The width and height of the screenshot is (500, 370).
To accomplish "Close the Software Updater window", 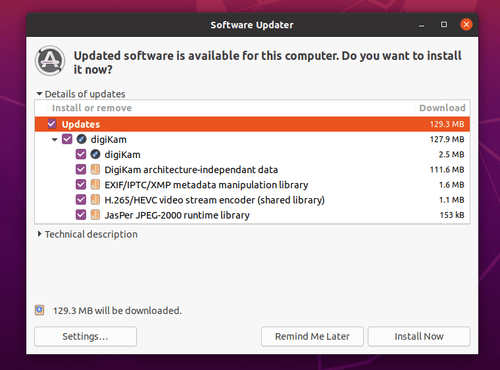I will (x=466, y=24).
